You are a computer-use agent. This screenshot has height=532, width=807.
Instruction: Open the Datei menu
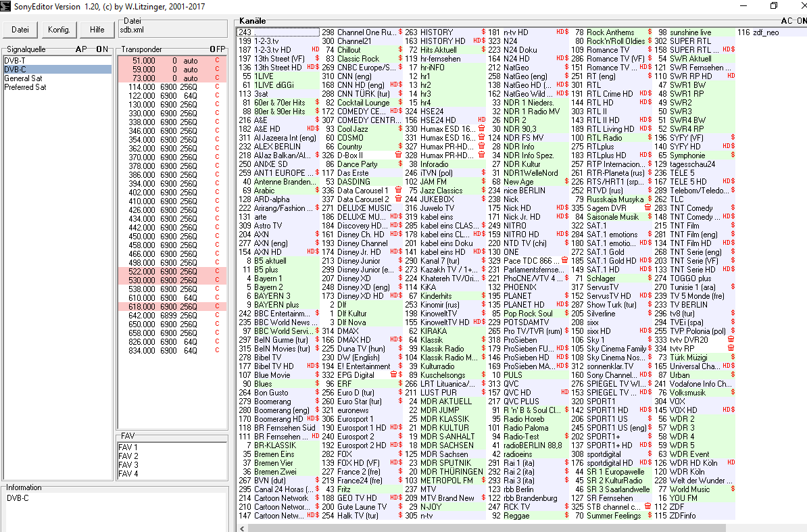pos(20,30)
